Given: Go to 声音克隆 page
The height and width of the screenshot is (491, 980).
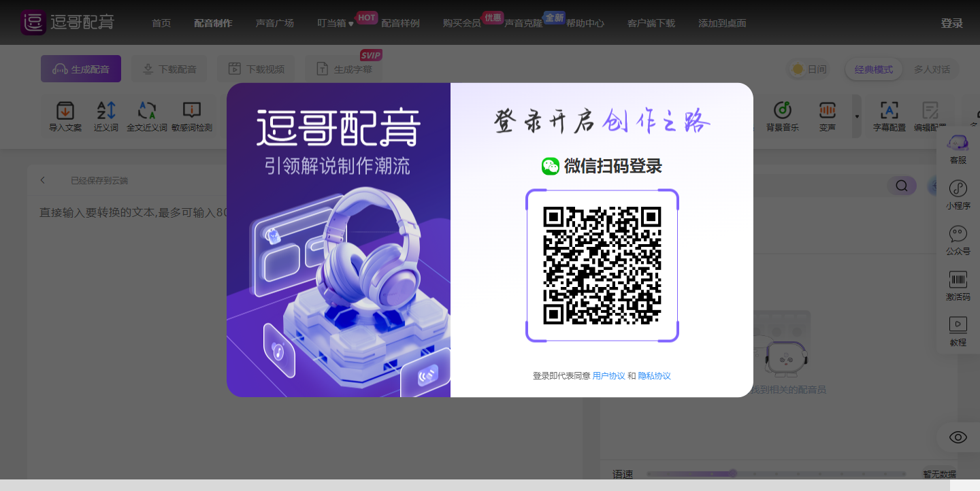Looking at the screenshot, I should [x=523, y=23].
